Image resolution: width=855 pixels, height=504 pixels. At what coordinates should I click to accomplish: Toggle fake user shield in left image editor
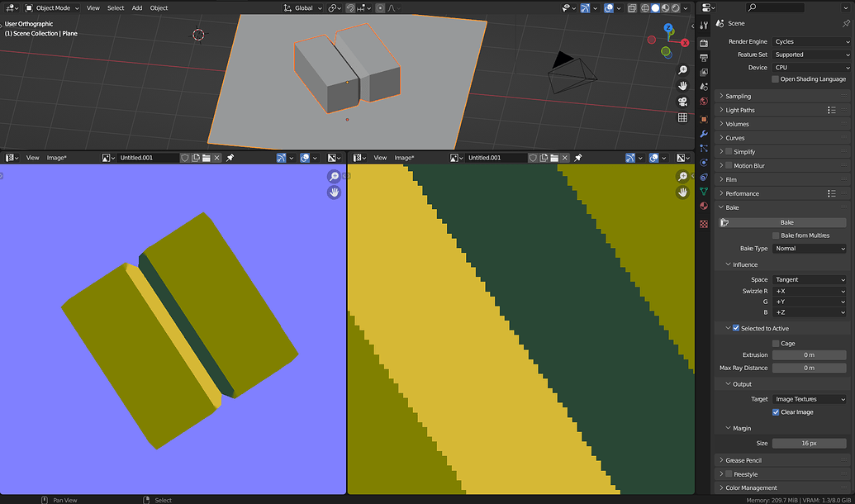(x=185, y=158)
